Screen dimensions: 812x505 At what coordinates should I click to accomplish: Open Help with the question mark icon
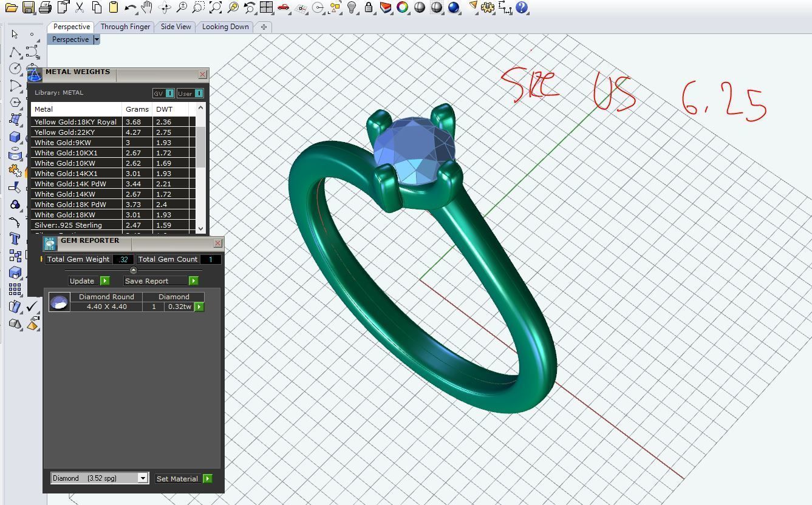click(522, 8)
